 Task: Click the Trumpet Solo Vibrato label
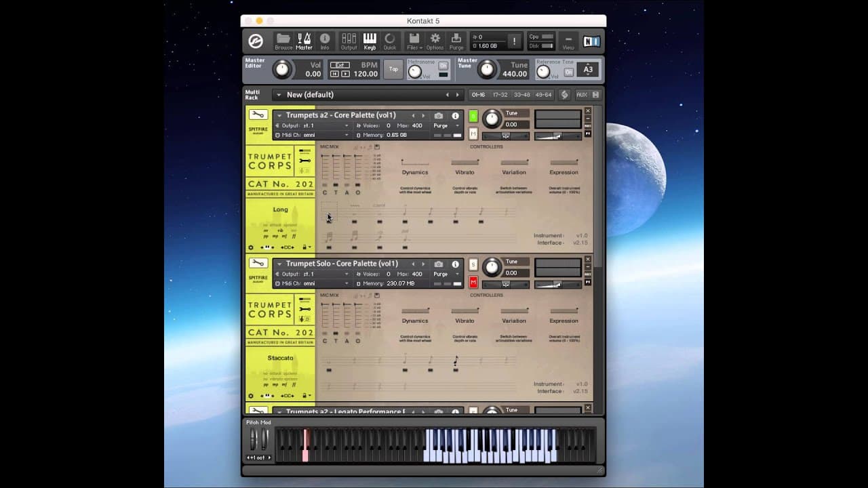[x=465, y=321]
